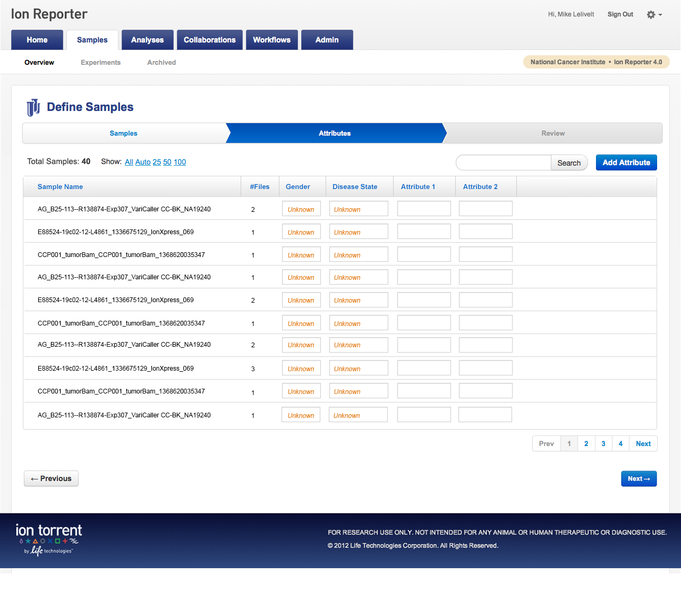
Task: Open the Workflows tab
Action: (272, 40)
